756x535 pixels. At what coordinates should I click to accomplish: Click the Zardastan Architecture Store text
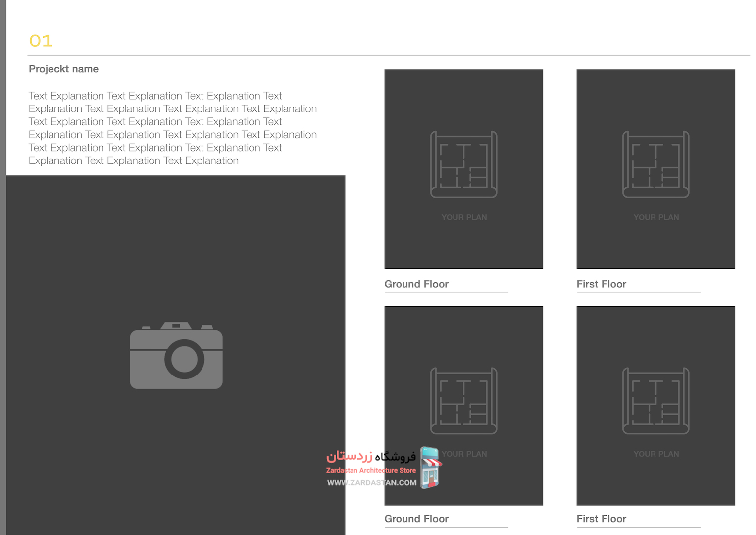pyautogui.click(x=371, y=470)
